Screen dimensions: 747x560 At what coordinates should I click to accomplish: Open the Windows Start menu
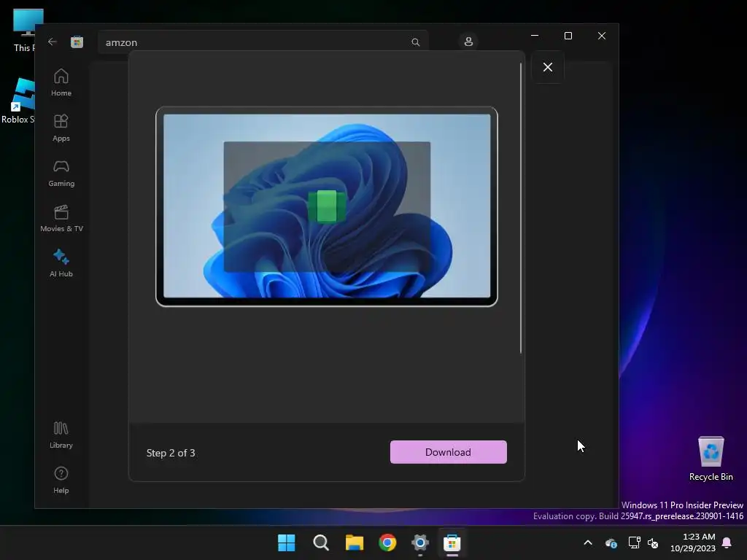(x=286, y=542)
